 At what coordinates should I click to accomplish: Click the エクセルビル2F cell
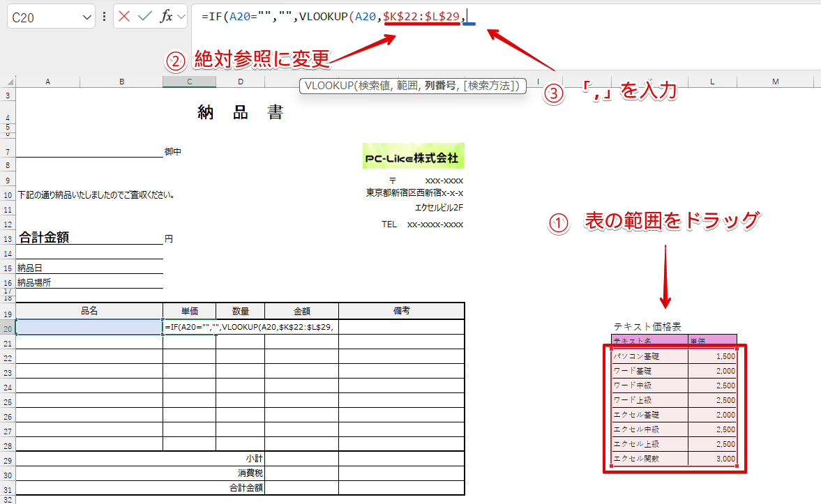tap(439, 208)
